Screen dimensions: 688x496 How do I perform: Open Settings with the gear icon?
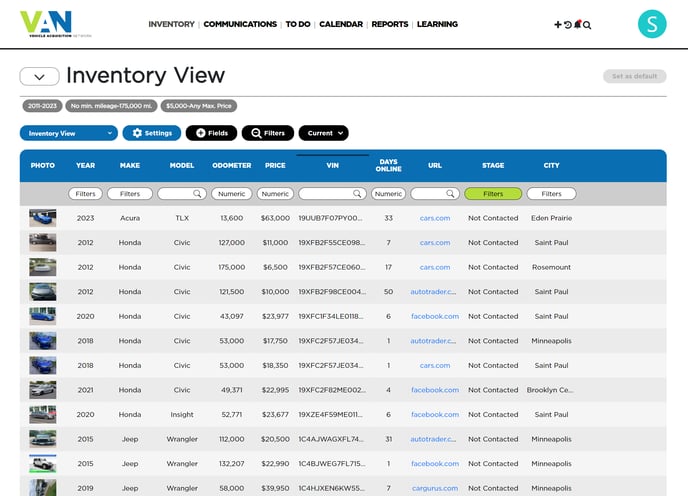152,133
